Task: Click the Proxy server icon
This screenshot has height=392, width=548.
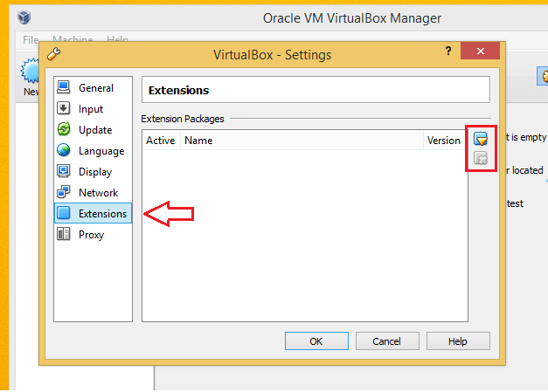Action: [x=64, y=234]
